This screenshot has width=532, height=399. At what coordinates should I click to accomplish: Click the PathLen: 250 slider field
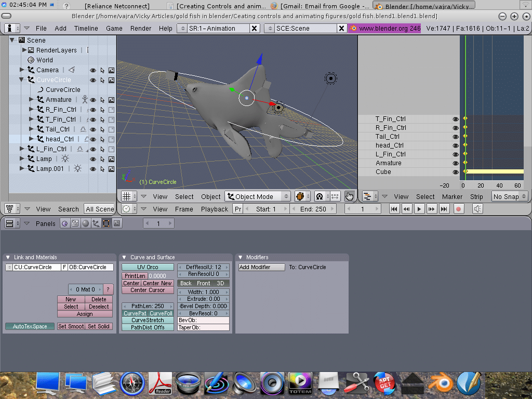[x=148, y=306]
